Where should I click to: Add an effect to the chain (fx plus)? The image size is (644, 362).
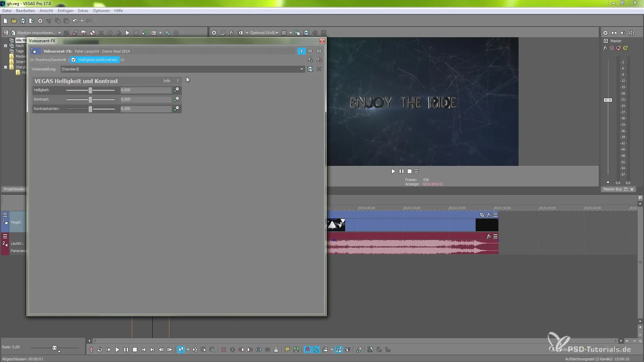click(x=310, y=60)
